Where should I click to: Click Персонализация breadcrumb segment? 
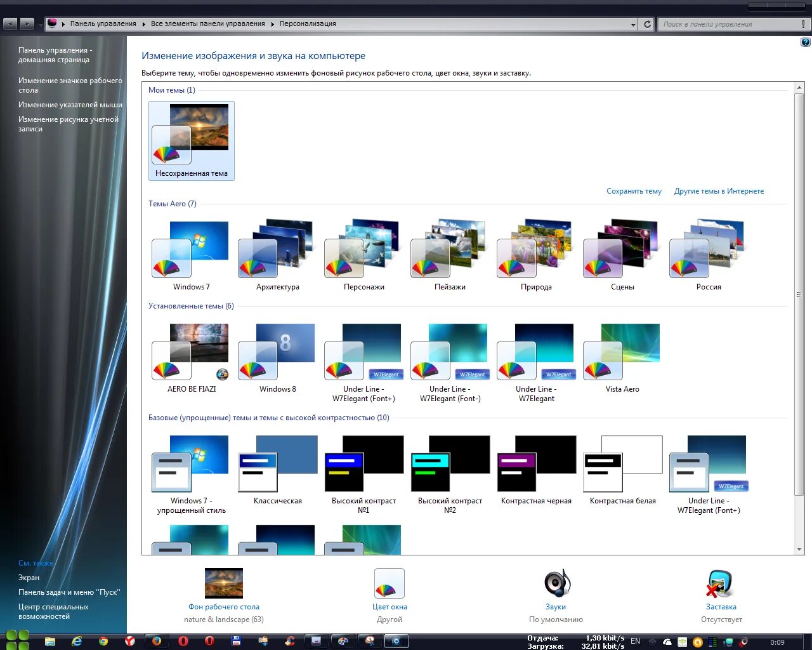pyautogui.click(x=308, y=23)
